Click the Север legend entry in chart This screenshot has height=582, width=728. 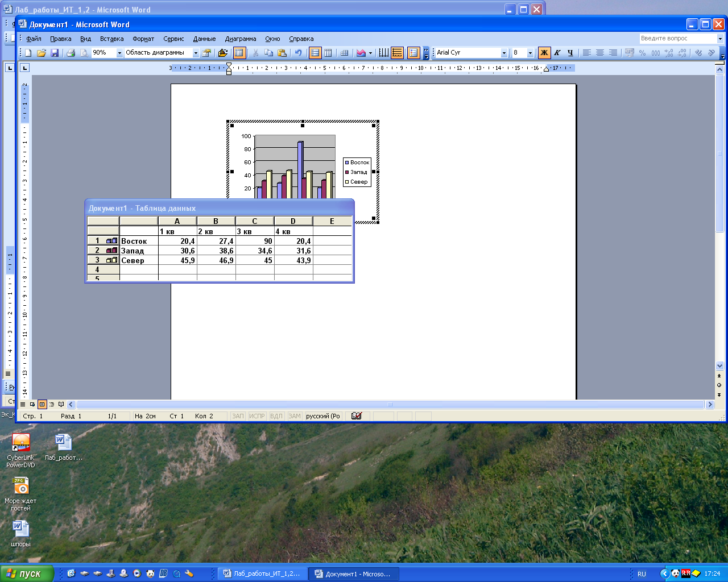point(357,182)
